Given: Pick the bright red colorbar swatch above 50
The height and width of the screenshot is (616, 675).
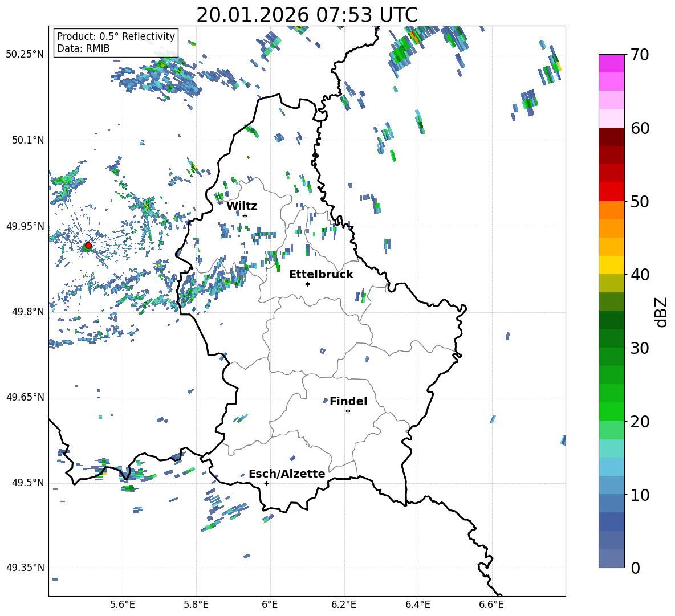Looking at the screenshot, I should coord(612,191).
